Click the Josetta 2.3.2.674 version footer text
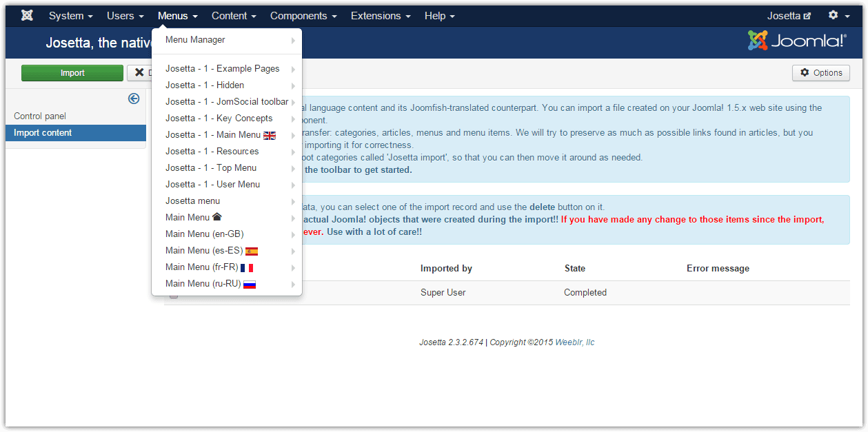The image size is (868, 432). 451,342
